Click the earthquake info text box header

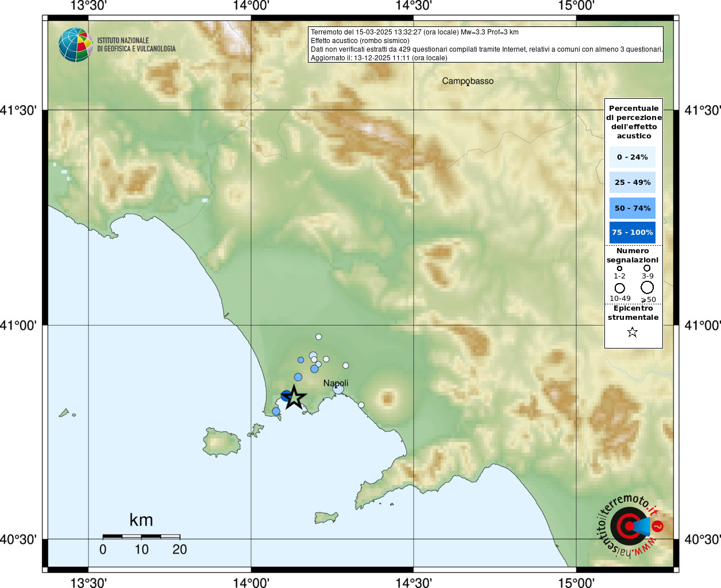click(485, 44)
